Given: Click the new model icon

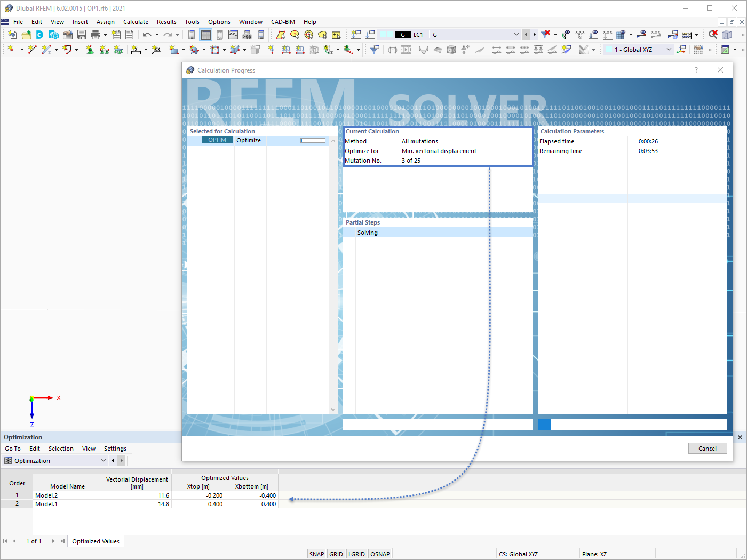Looking at the screenshot, I should click(12, 34).
